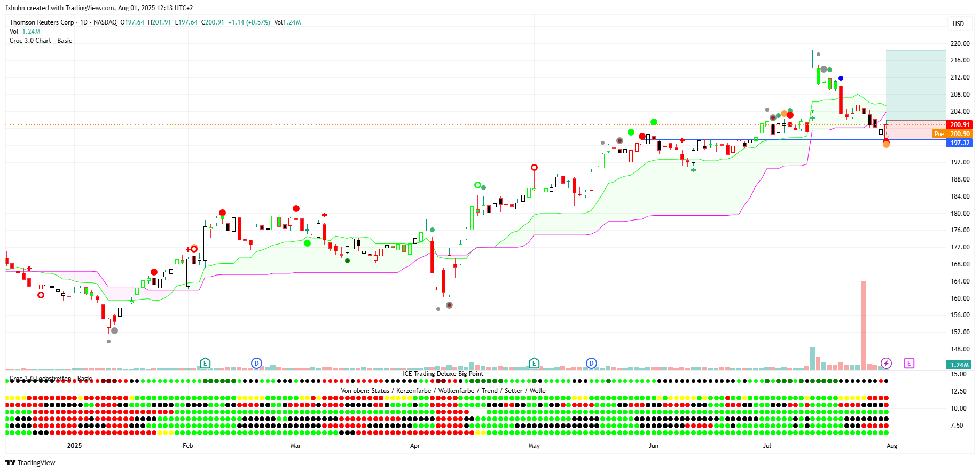Click the purple lightning bolt event icon
This screenshot has width=980, height=472.
coord(886,364)
